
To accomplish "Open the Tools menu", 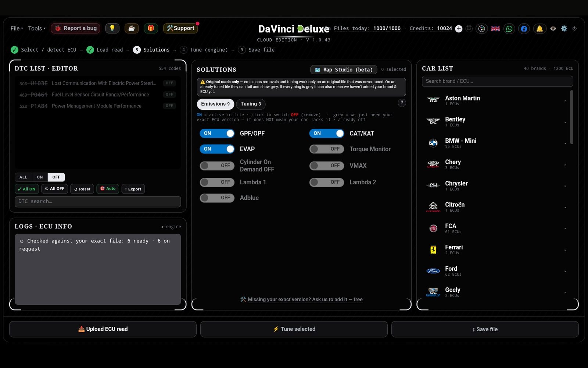I will click(37, 28).
